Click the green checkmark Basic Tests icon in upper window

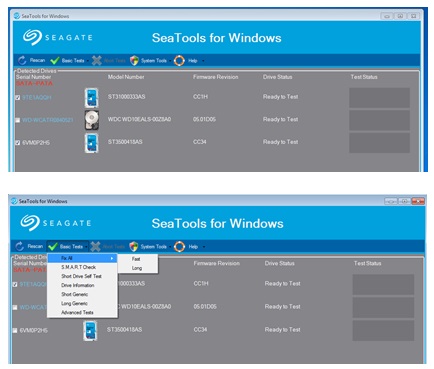[55, 60]
